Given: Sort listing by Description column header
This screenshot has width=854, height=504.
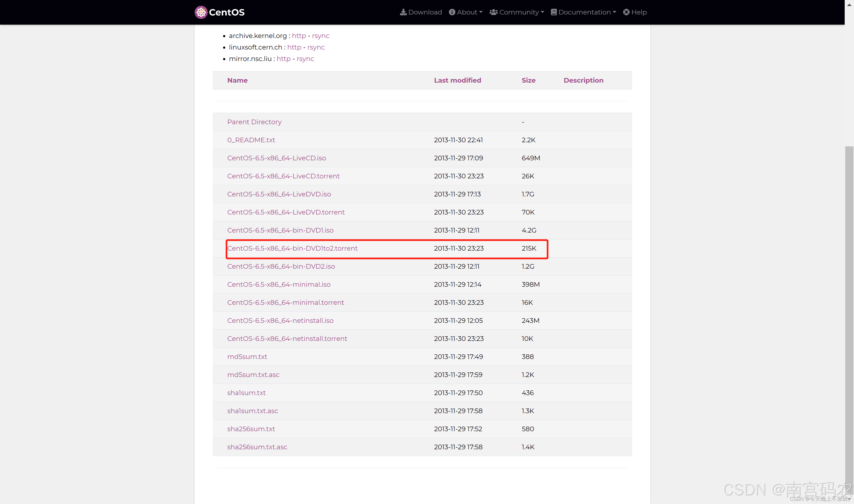Looking at the screenshot, I should click(584, 80).
